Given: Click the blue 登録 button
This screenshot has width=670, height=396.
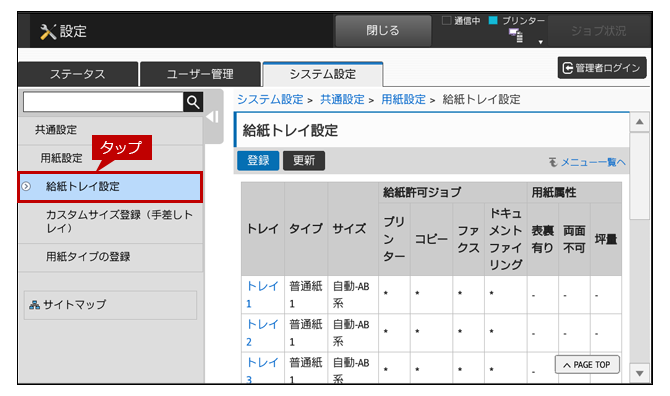Looking at the screenshot, I should pos(258,160).
